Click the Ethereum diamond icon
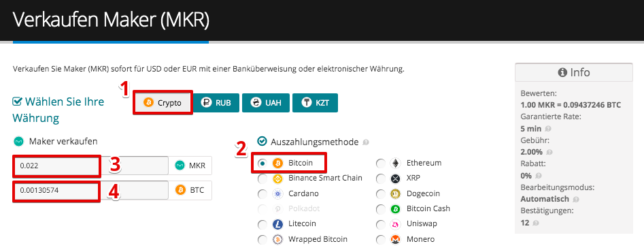This screenshot has height=248, width=644. (396, 163)
